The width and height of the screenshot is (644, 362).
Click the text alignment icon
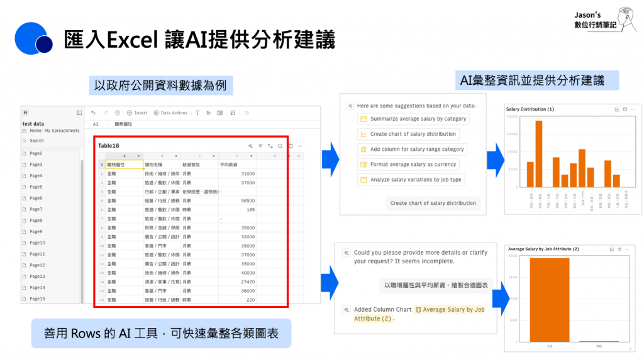point(209,113)
